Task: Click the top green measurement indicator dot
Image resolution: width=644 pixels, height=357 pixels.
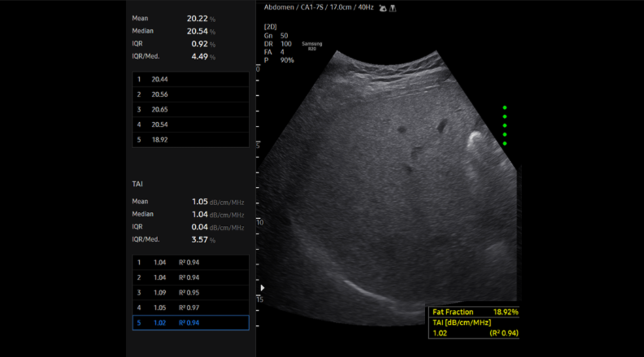Action: [504, 108]
